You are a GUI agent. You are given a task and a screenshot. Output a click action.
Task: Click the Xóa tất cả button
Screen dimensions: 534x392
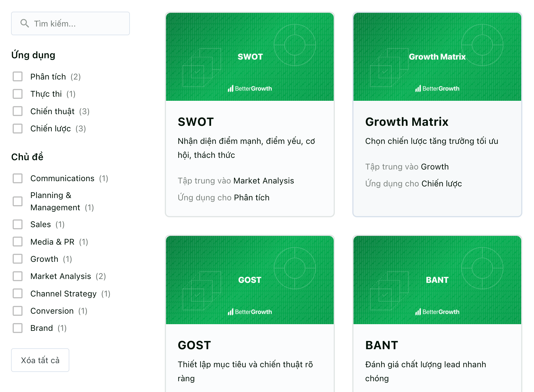tap(40, 360)
